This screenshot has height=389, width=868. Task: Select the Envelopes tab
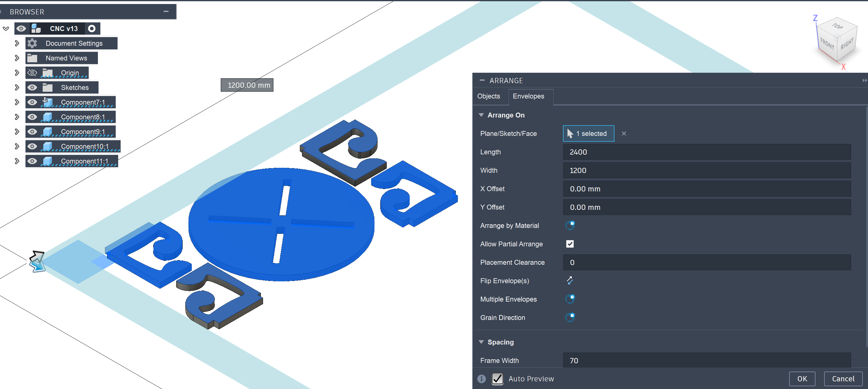[x=528, y=96]
